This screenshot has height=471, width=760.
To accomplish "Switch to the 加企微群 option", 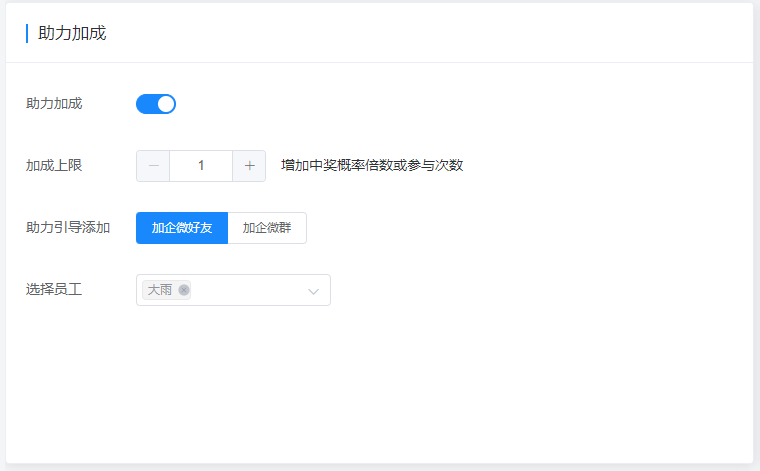I will [267, 228].
